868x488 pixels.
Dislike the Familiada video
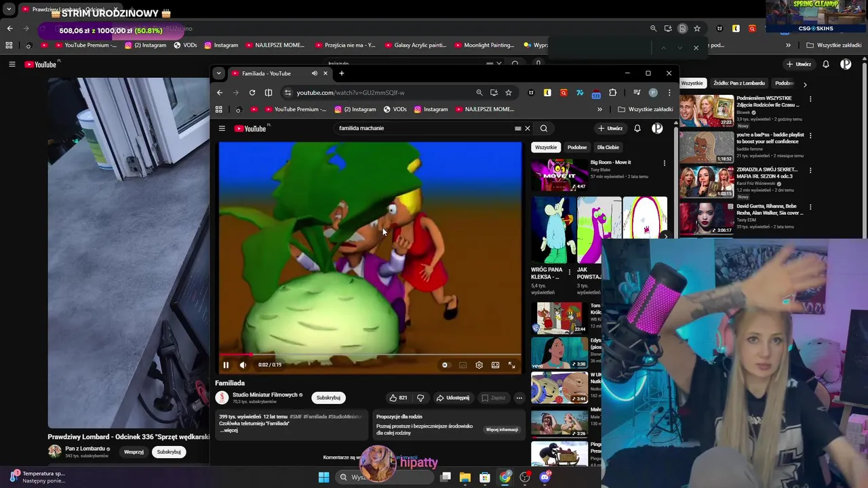click(x=420, y=398)
